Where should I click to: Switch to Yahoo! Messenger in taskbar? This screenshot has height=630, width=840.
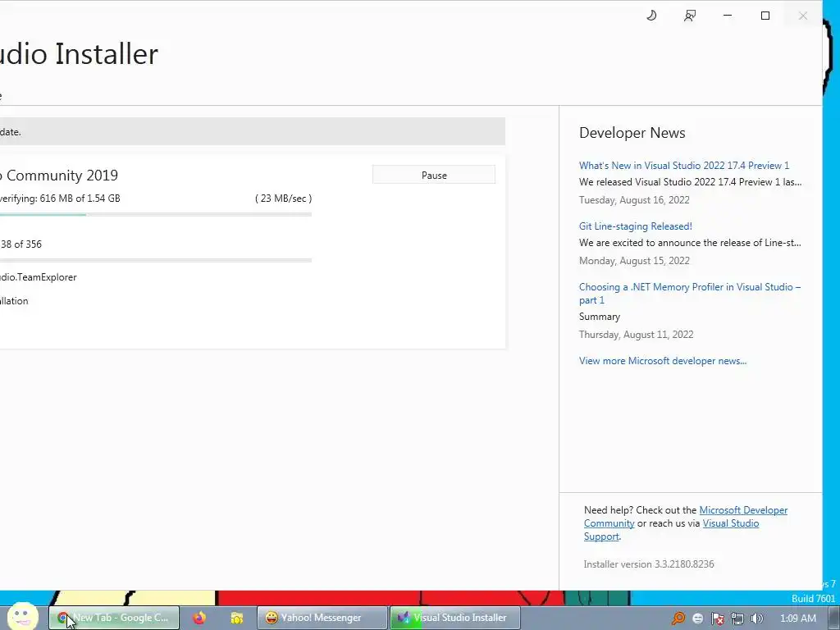coord(322,618)
